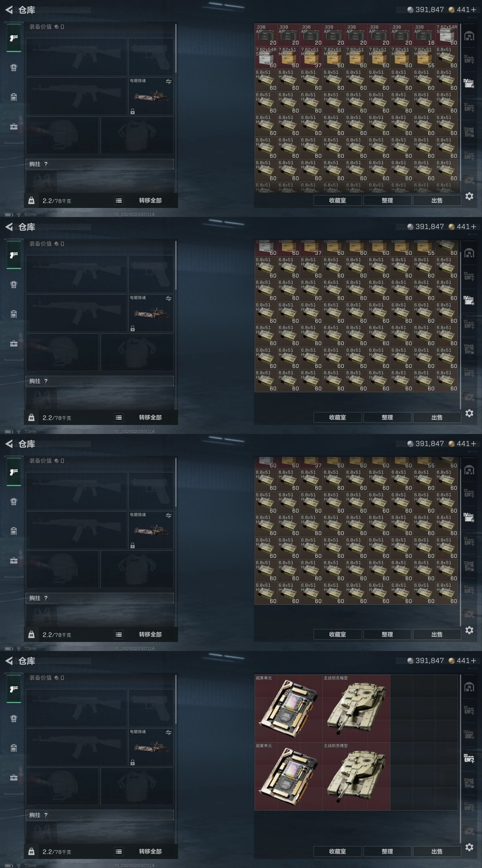Open the highlighted IV folder tab beside .338 AP ammo

(469, 83)
